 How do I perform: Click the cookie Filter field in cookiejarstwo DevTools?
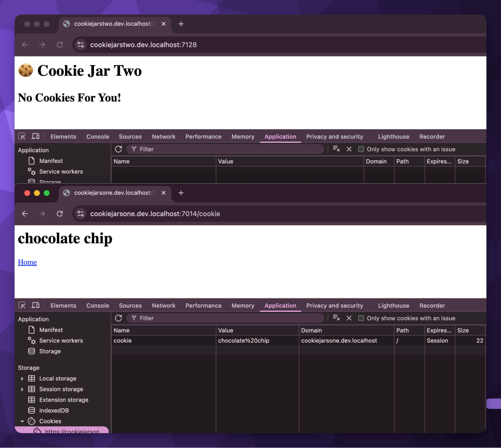(x=225, y=149)
